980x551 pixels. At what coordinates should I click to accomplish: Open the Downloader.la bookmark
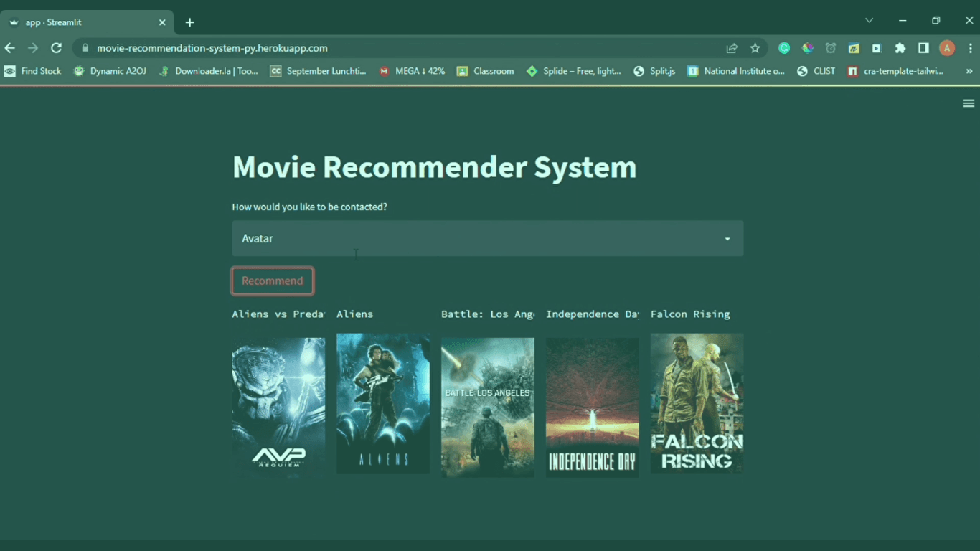click(x=208, y=71)
